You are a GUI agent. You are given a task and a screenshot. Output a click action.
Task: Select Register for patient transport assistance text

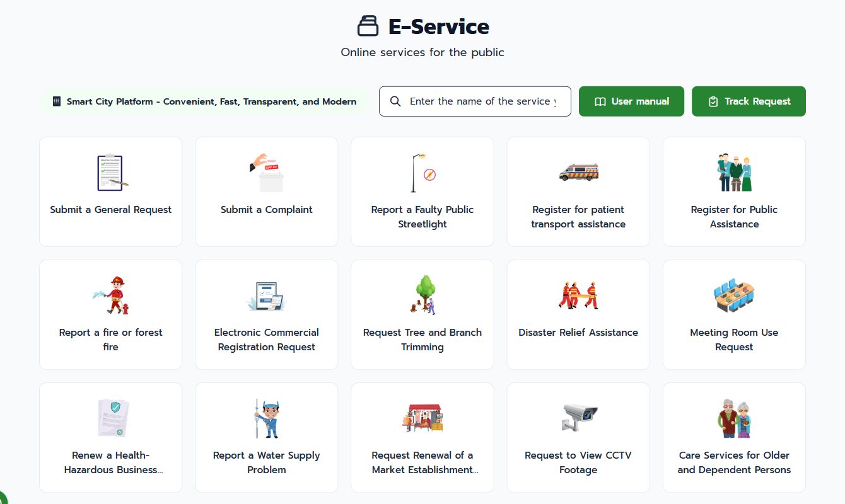tap(578, 217)
